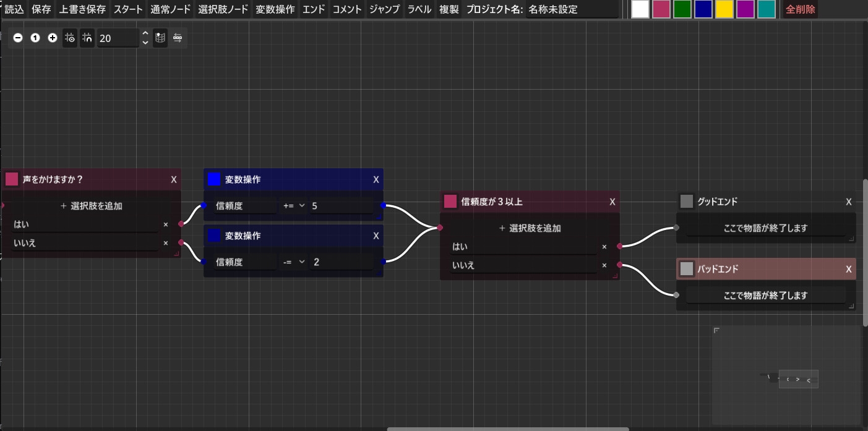The width and height of the screenshot is (868, 431).
Task: Remove the はい choice in 信頼度が３以上 node
Action: (x=604, y=247)
